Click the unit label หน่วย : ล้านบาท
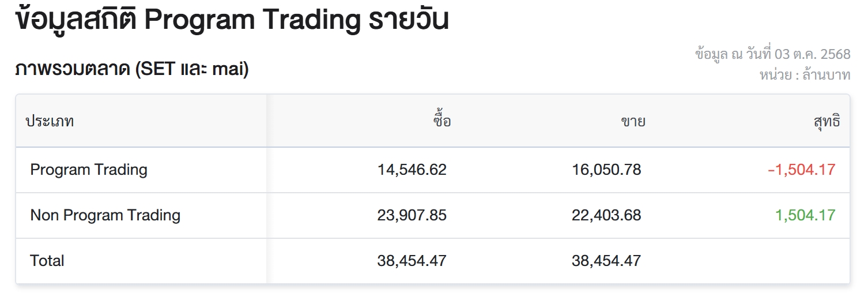This screenshot has height=300, width=868. pos(805,74)
